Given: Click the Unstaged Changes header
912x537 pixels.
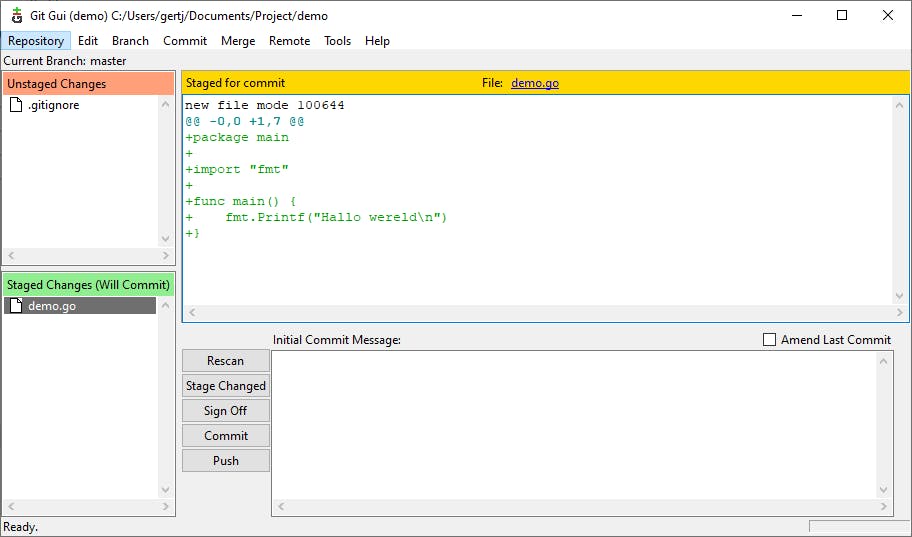Looking at the screenshot, I should pos(88,84).
